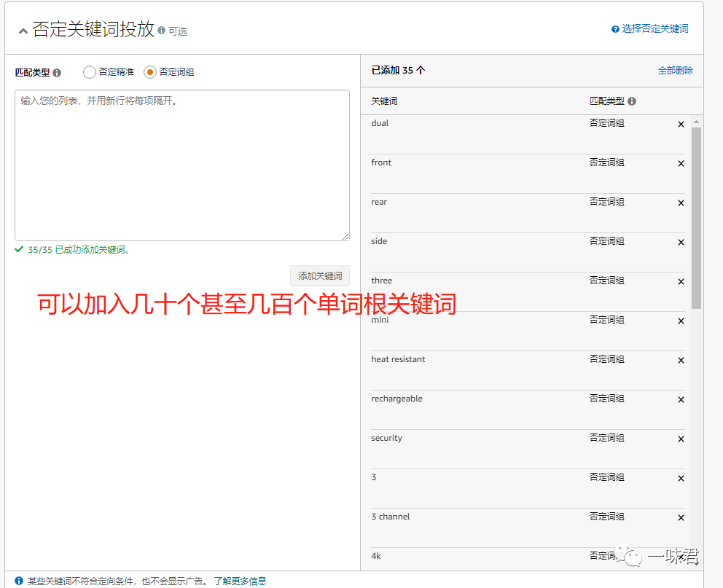Remove the 'dual' keyword row
This screenshot has width=723, height=588.
(x=681, y=125)
